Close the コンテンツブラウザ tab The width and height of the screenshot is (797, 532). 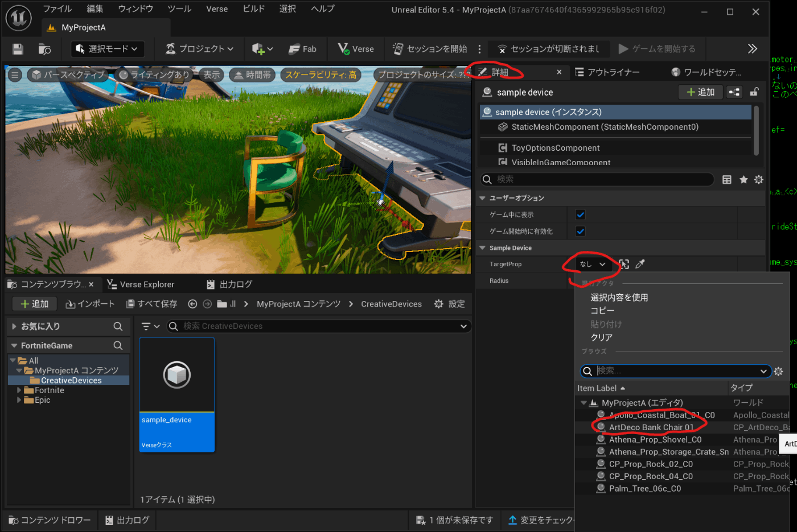(x=91, y=284)
